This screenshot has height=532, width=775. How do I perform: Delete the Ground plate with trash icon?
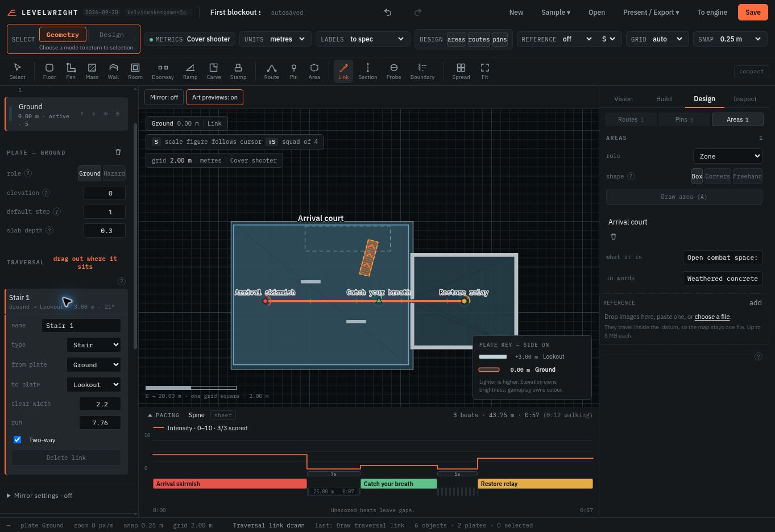pos(118,152)
